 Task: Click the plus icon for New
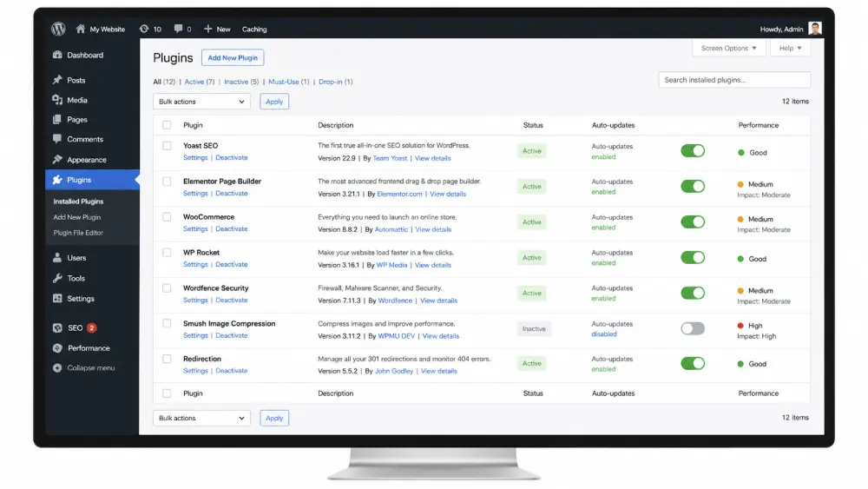207,29
